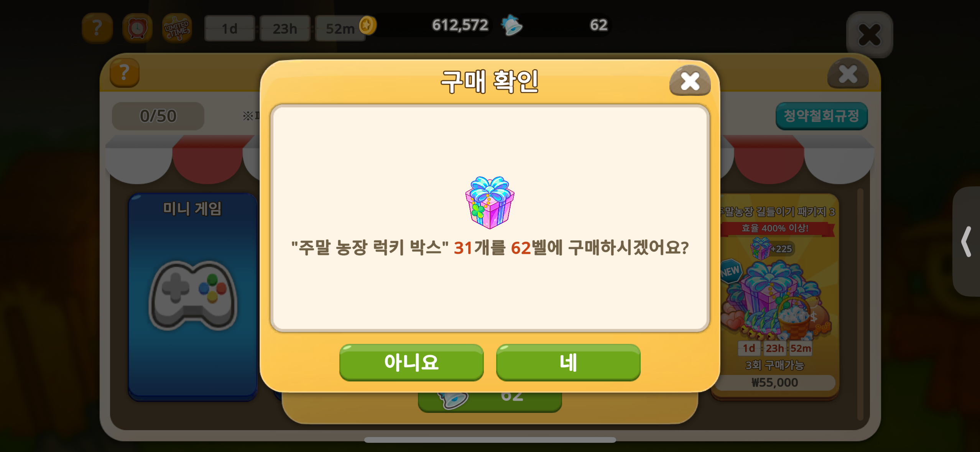The width and height of the screenshot is (980, 452).
Task: Open the shop panel question mark help
Action: [124, 72]
